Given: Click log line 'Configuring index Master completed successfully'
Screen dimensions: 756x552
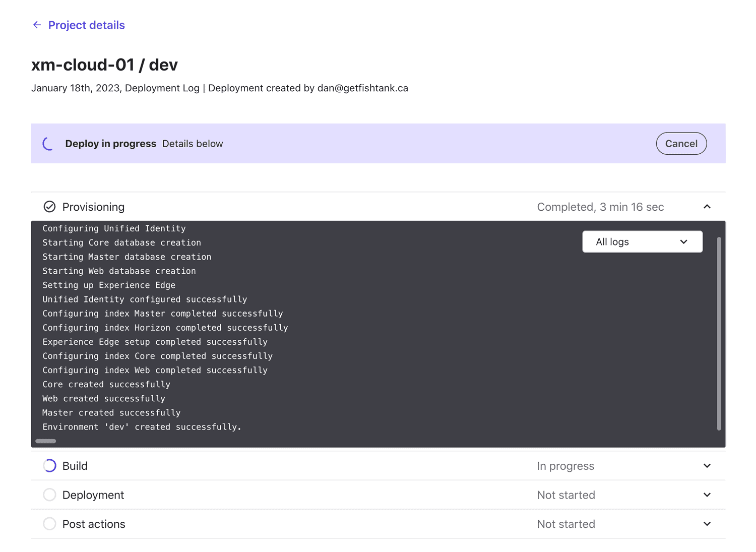Looking at the screenshot, I should point(163,314).
